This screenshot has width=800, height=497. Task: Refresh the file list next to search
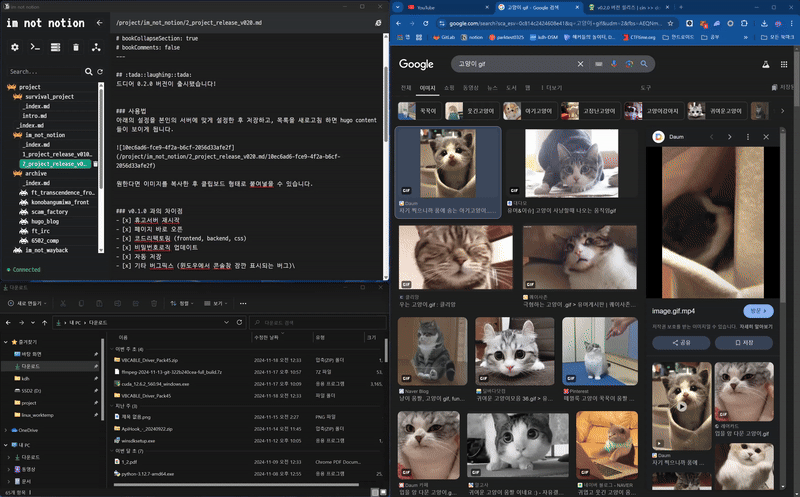99,72
